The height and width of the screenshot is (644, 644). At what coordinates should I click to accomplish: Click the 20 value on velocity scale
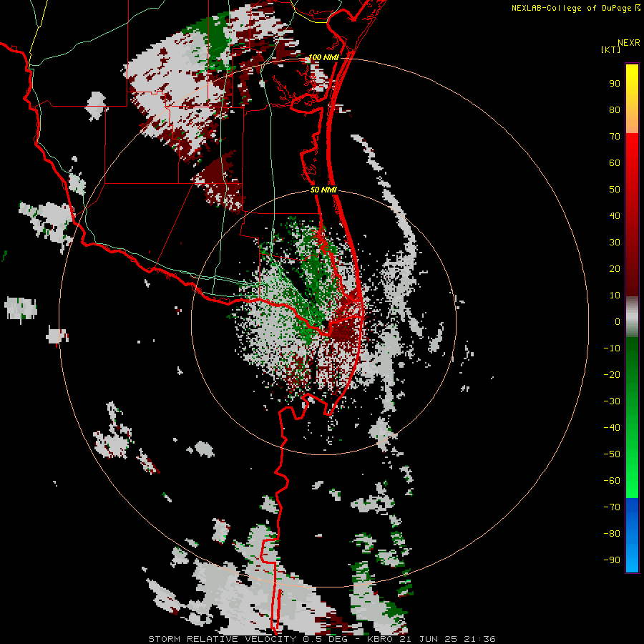point(615,269)
